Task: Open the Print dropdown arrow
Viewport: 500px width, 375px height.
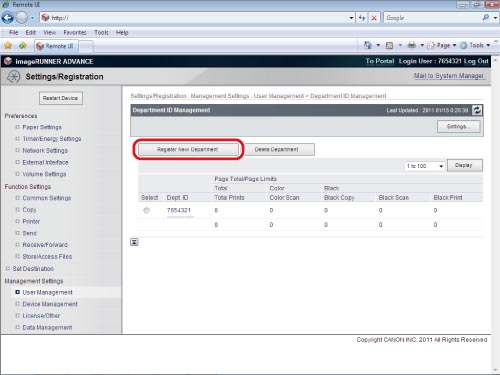Action: (422, 45)
